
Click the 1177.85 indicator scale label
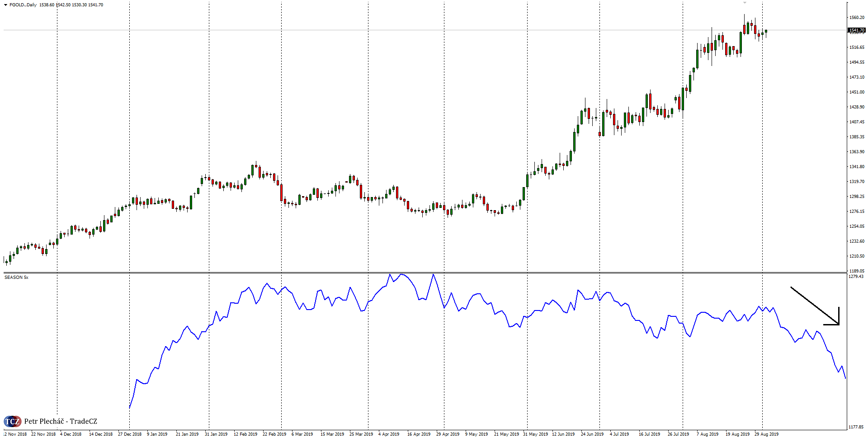point(856,427)
